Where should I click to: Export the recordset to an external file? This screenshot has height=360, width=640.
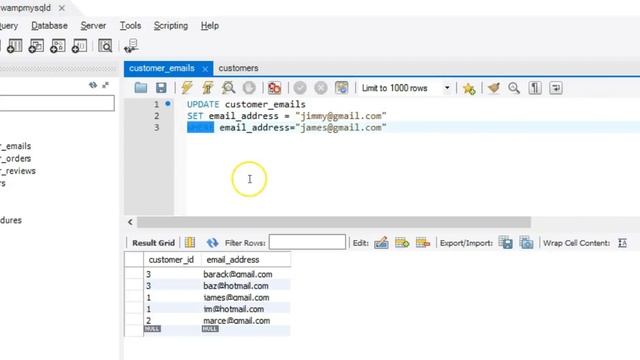[505, 242]
